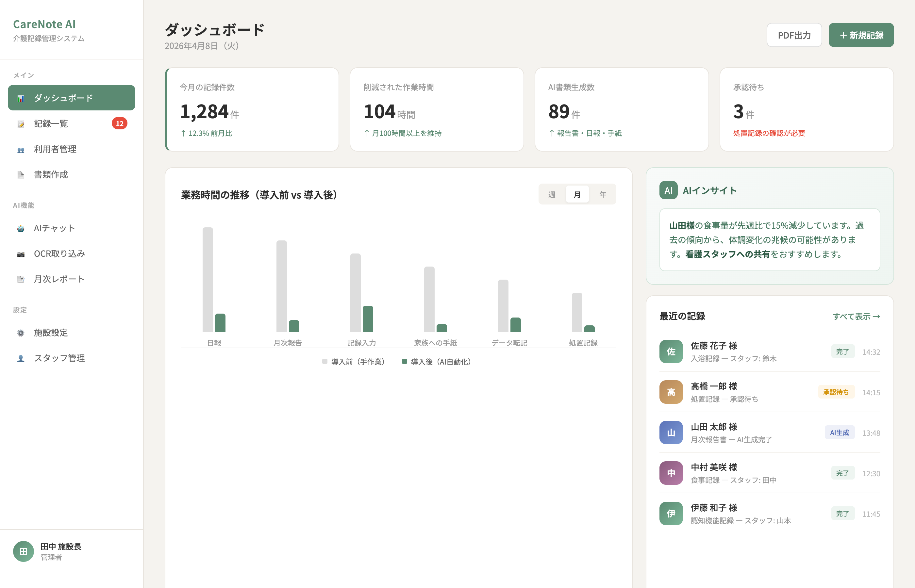Click the 山 avatar for 山田 太郎
The image size is (915, 588).
pos(671,432)
